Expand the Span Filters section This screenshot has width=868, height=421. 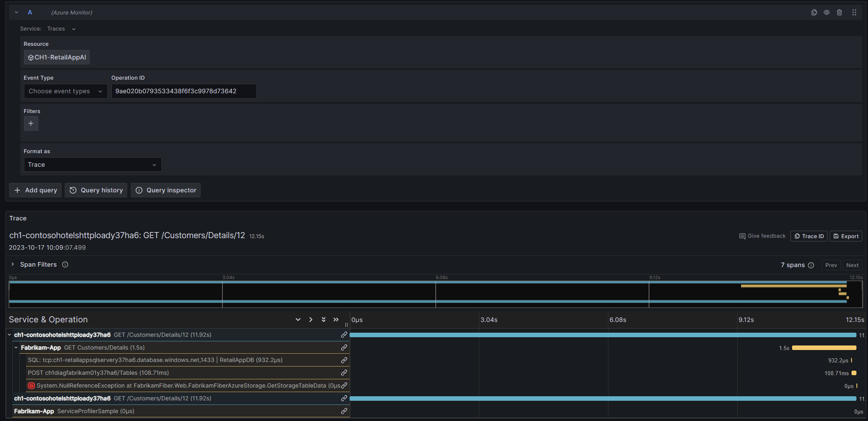click(x=13, y=265)
